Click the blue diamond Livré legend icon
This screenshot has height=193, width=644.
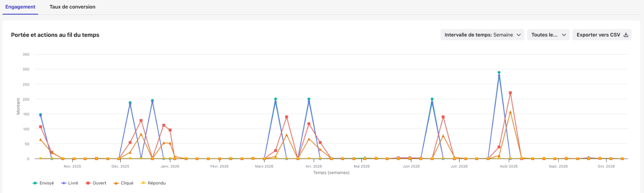63,183
